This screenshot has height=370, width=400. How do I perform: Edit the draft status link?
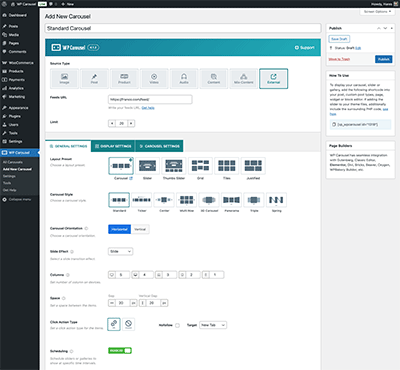pos(358,48)
